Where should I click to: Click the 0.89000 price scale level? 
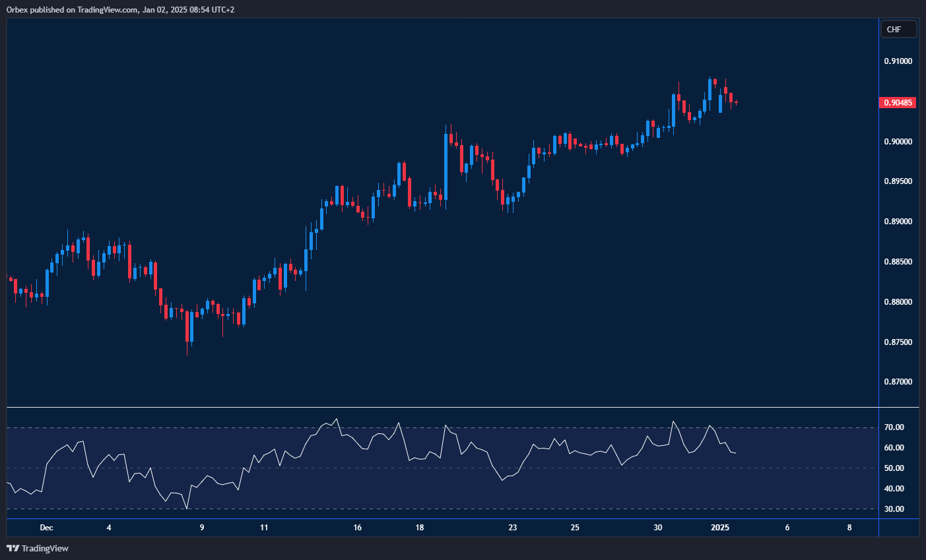898,222
